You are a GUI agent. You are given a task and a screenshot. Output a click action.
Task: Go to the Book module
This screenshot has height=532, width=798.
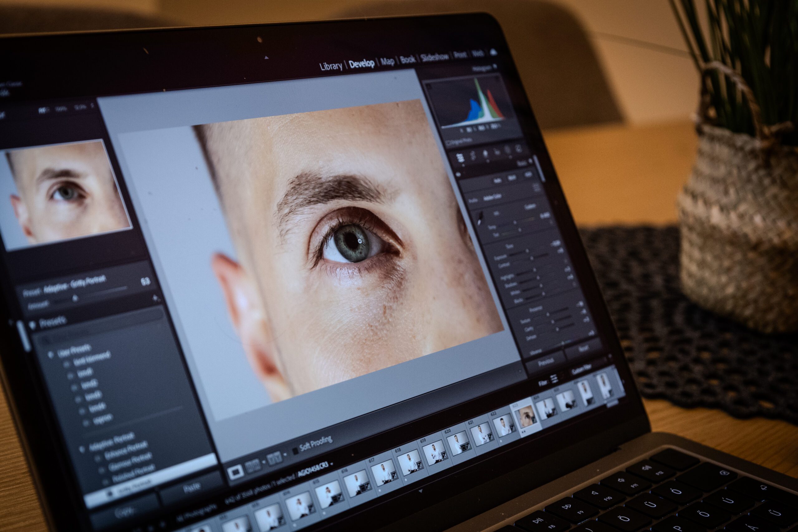click(x=407, y=60)
